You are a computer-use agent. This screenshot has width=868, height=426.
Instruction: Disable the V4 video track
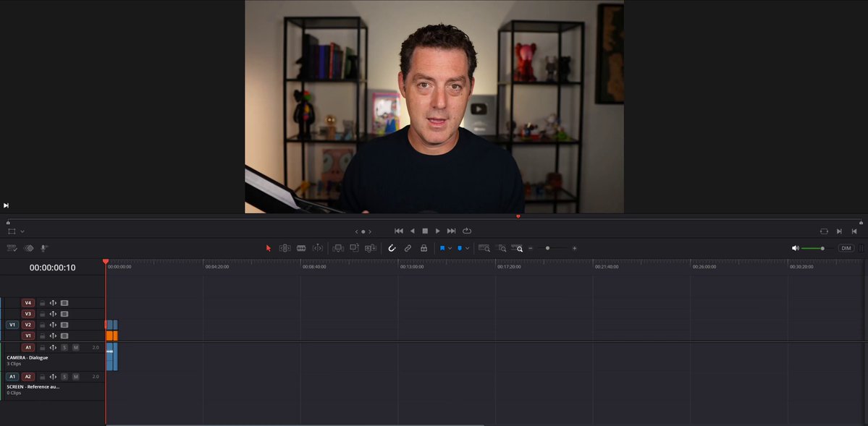tap(64, 303)
